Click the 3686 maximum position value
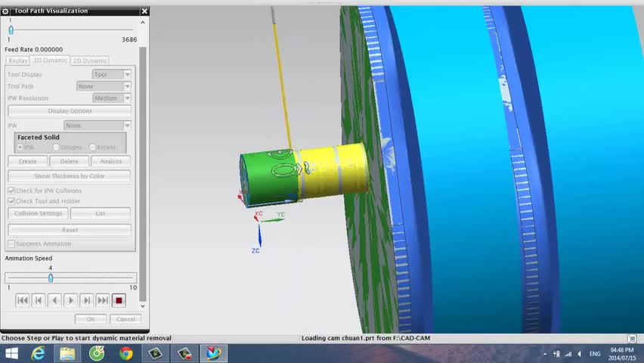Image resolution: width=644 pixels, height=363 pixels. 129,39
